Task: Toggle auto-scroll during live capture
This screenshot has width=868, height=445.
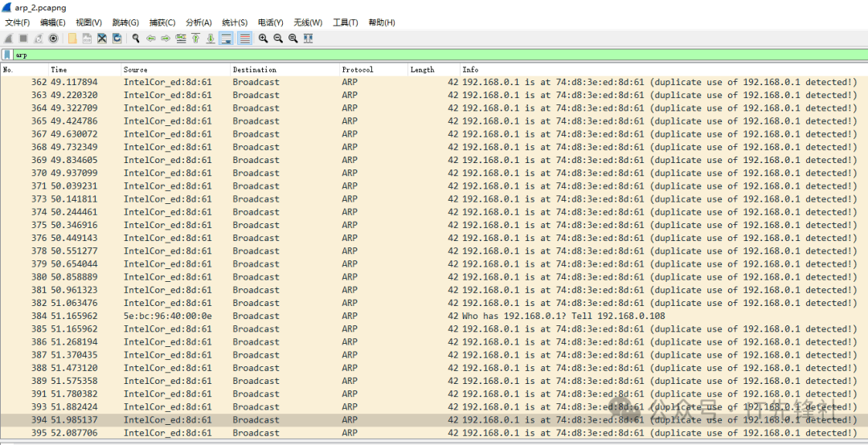Action: point(226,38)
